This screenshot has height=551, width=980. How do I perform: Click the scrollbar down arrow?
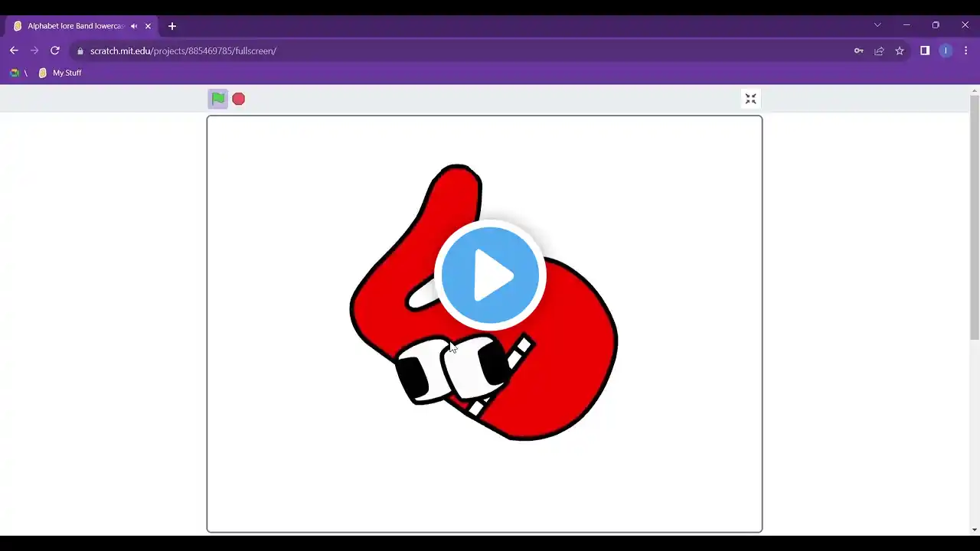(974, 530)
